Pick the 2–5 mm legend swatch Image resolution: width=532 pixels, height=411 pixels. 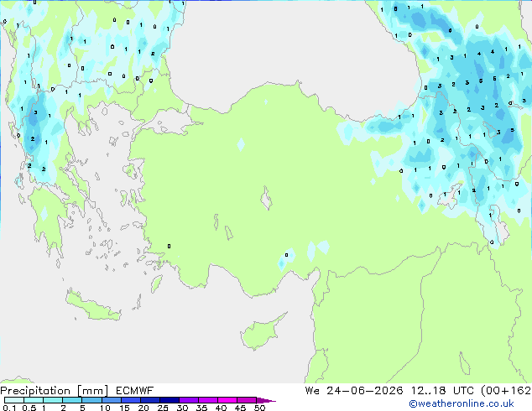(72, 400)
